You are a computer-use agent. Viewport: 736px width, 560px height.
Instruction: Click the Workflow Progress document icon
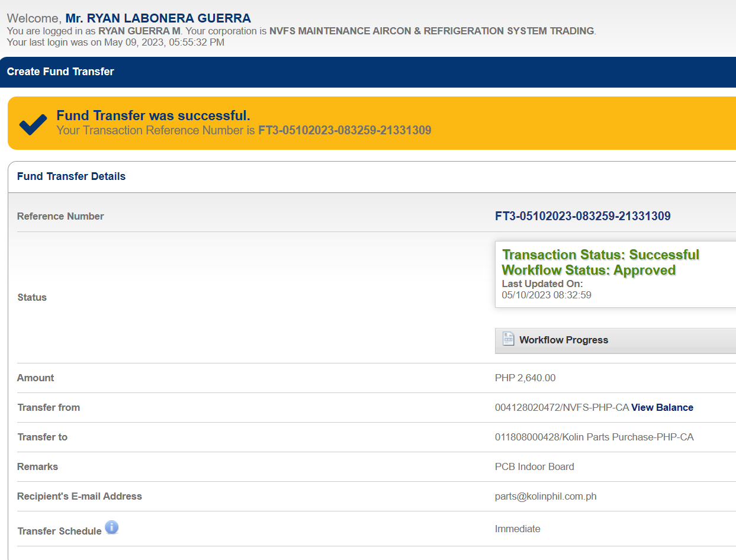tap(508, 339)
